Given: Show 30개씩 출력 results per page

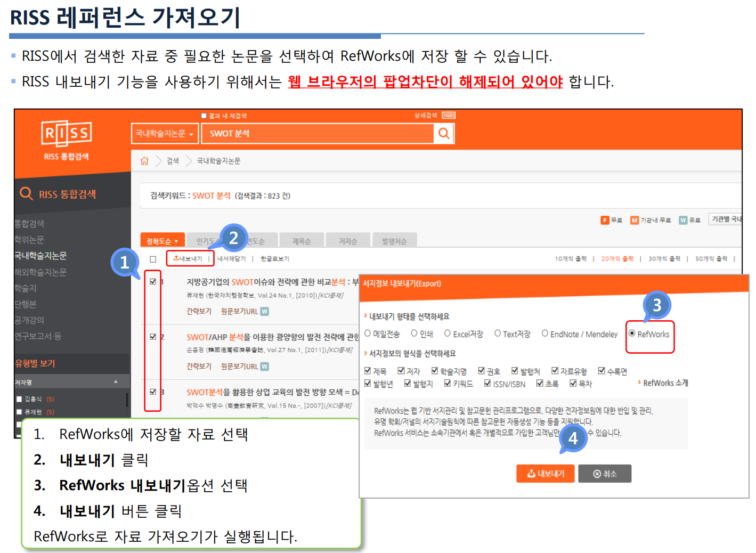Looking at the screenshot, I should (x=664, y=259).
